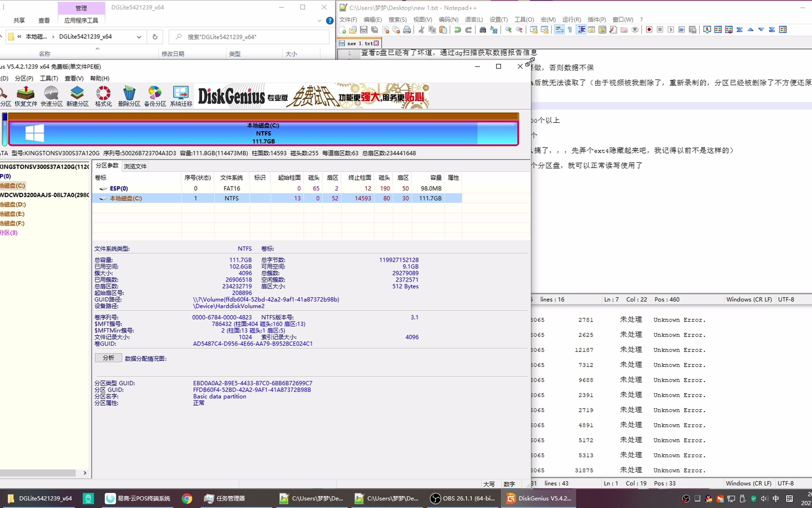Image resolution: width=812 pixels, height=508 pixels.
Task: Open 搜索(S) menu in Notepad++
Action: 397,20
